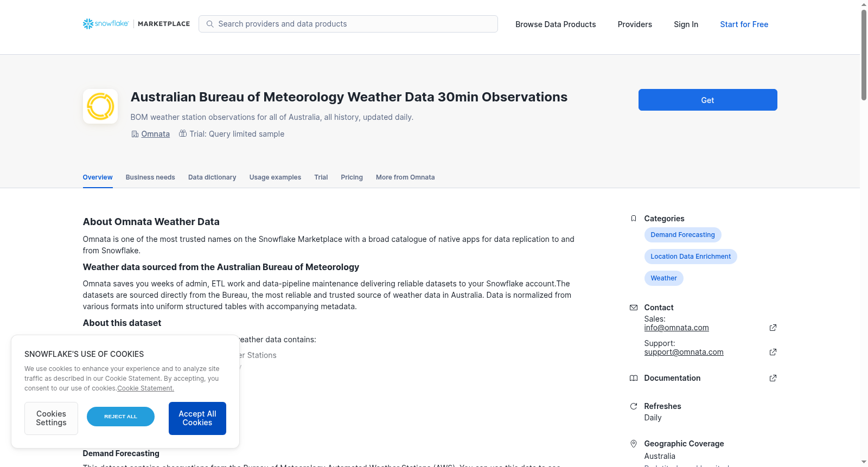Image resolution: width=868 pixels, height=467 pixels.
Task: Open More from Omnata tab
Action: tap(405, 177)
